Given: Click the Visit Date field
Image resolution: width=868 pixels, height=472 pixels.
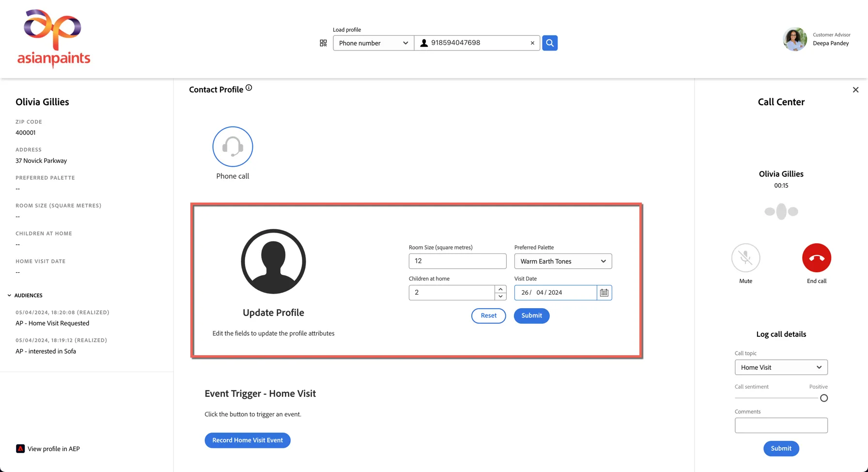Looking at the screenshot, I should tap(556, 293).
